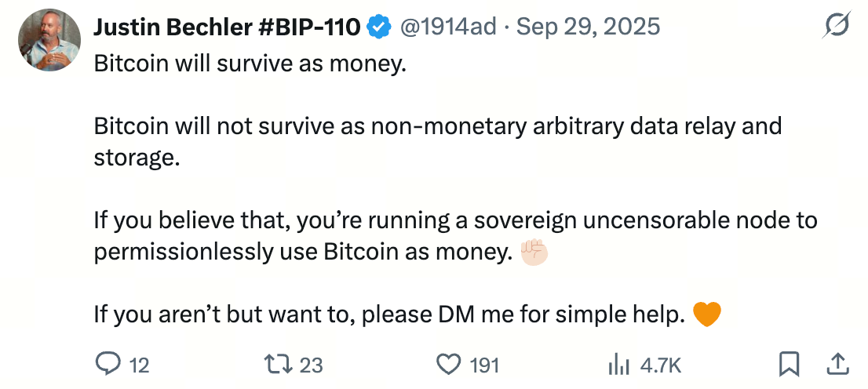Click the Sep 29, 2025 timestamp
The height and width of the screenshot is (389, 868).
tap(589, 27)
